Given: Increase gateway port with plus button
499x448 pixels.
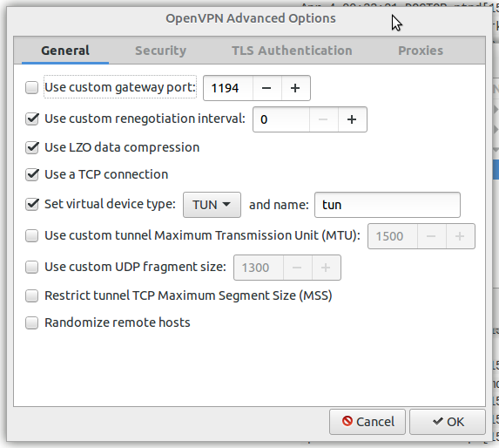Looking at the screenshot, I should pyautogui.click(x=295, y=88).
